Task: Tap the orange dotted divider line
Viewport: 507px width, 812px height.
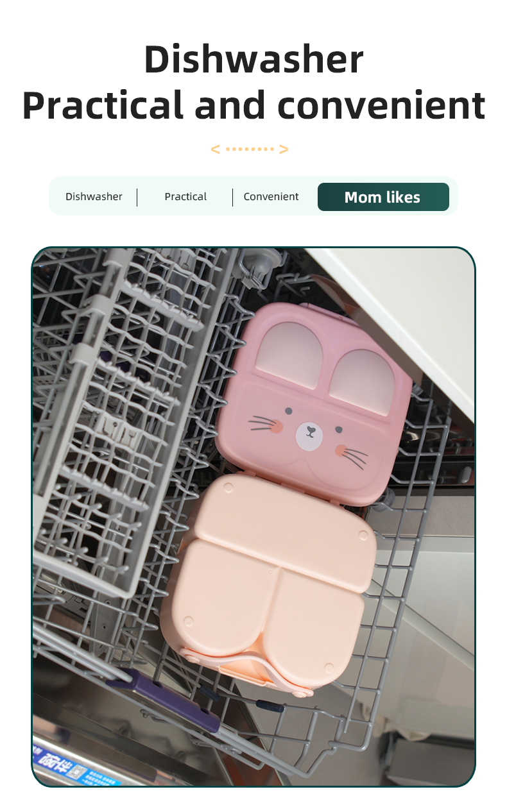Action: (x=250, y=149)
